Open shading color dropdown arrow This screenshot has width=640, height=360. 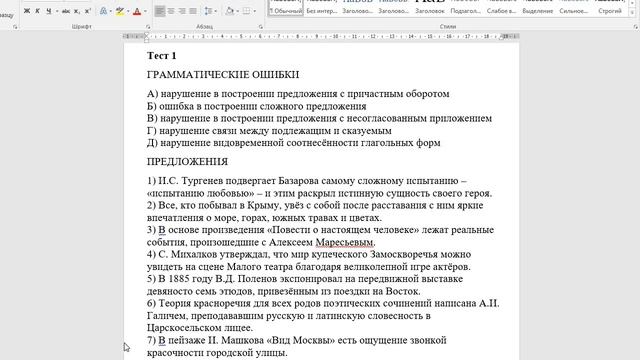(238, 11)
